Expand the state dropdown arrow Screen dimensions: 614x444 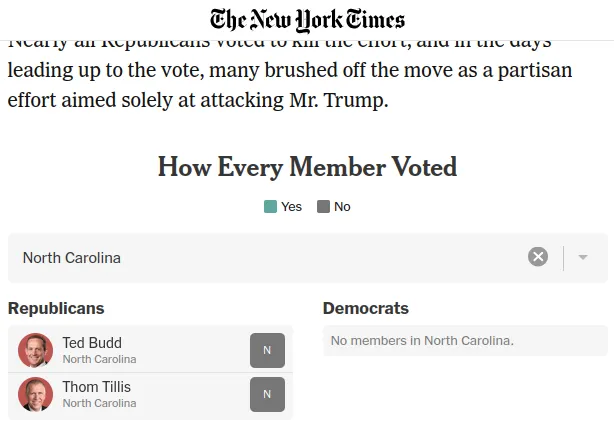point(583,257)
